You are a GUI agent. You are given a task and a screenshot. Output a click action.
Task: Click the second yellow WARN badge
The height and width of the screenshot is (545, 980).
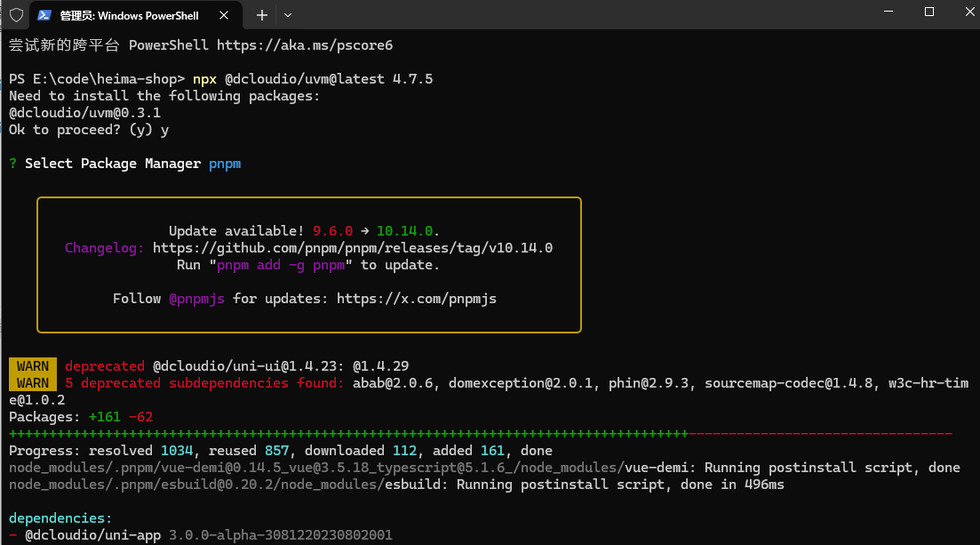click(33, 383)
